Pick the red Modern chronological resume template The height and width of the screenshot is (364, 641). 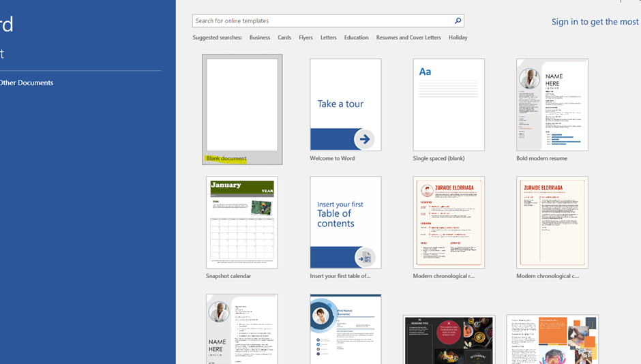(449, 223)
